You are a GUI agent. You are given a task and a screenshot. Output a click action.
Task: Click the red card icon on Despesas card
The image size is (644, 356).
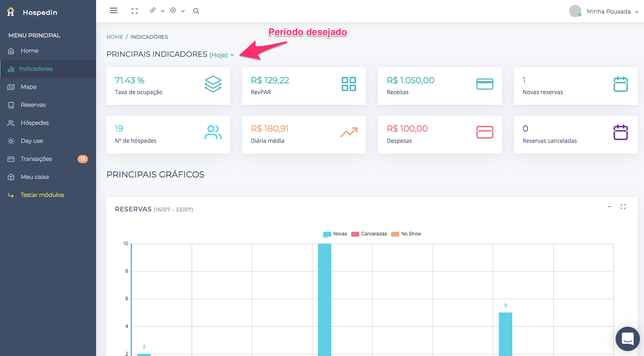485,132
